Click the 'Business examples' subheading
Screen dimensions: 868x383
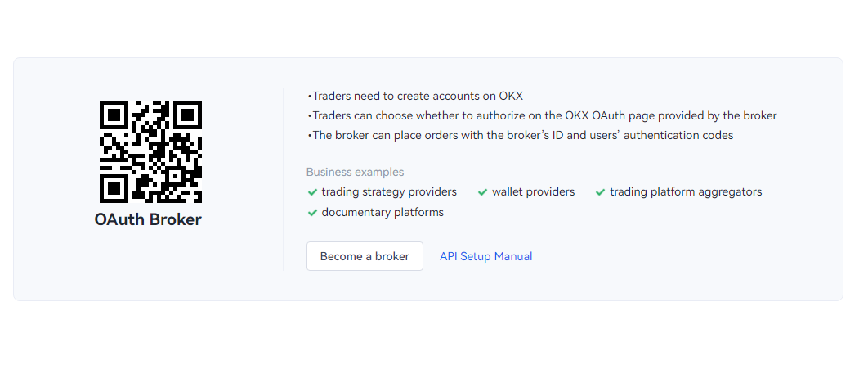355,172
